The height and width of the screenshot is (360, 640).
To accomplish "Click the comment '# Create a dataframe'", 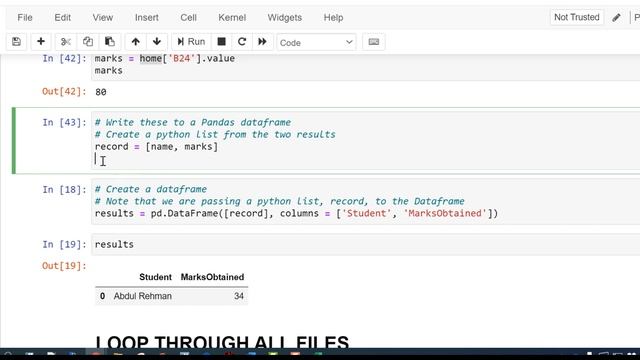I will (x=151, y=189).
